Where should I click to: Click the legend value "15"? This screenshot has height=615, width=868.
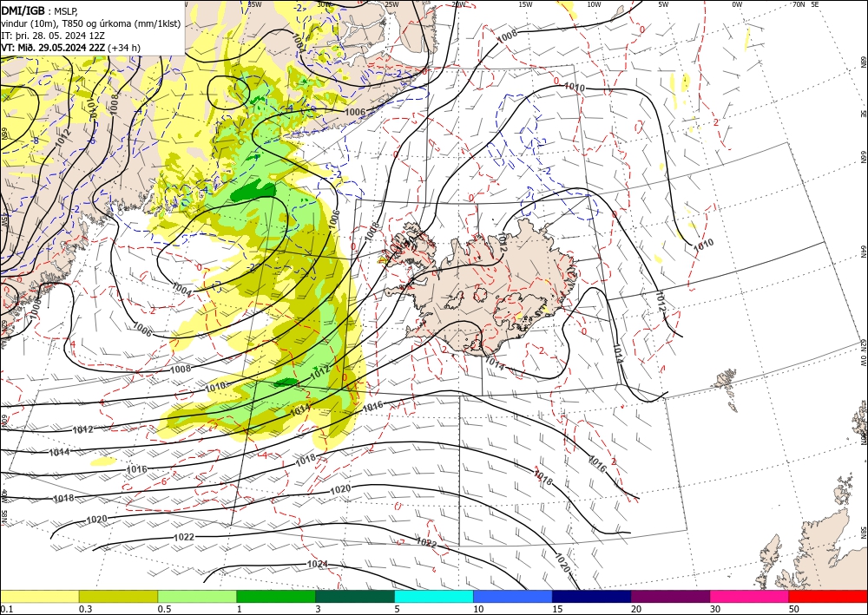tap(557, 609)
